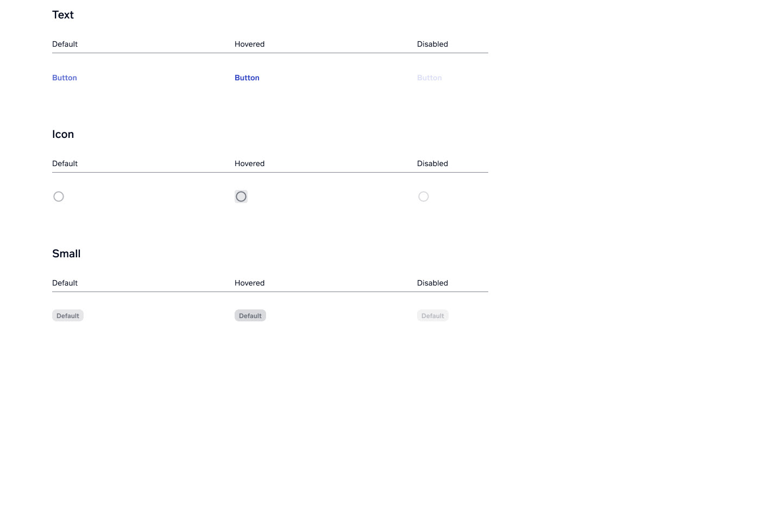
Task: Select the Small section heading
Action: pyautogui.click(x=66, y=254)
